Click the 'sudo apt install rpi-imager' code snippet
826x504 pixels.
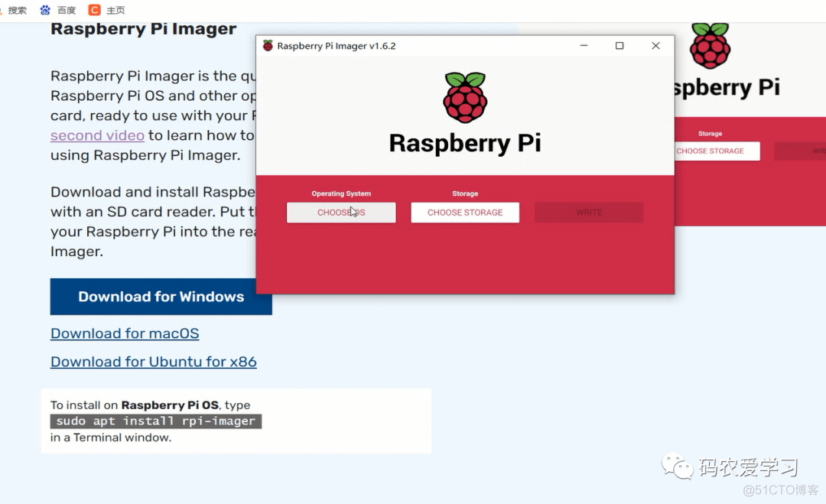156,421
